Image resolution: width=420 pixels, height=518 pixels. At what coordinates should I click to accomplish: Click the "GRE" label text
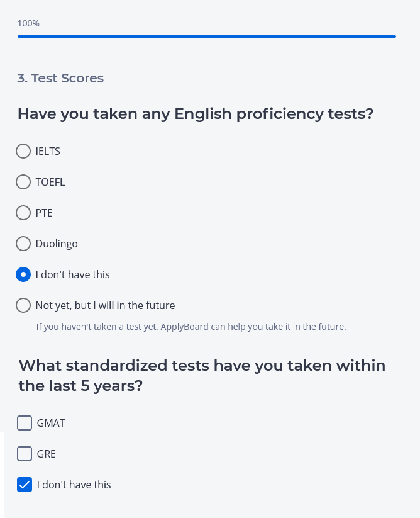click(x=47, y=454)
